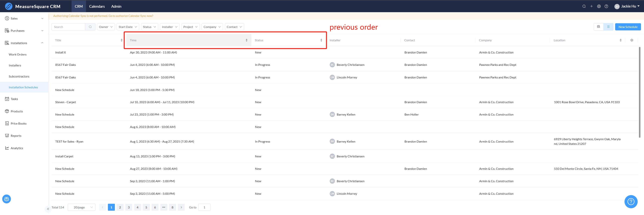The height and width of the screenshot is (215, 644).
Task: Click the New Schedule button
Action: pos(628,27)
